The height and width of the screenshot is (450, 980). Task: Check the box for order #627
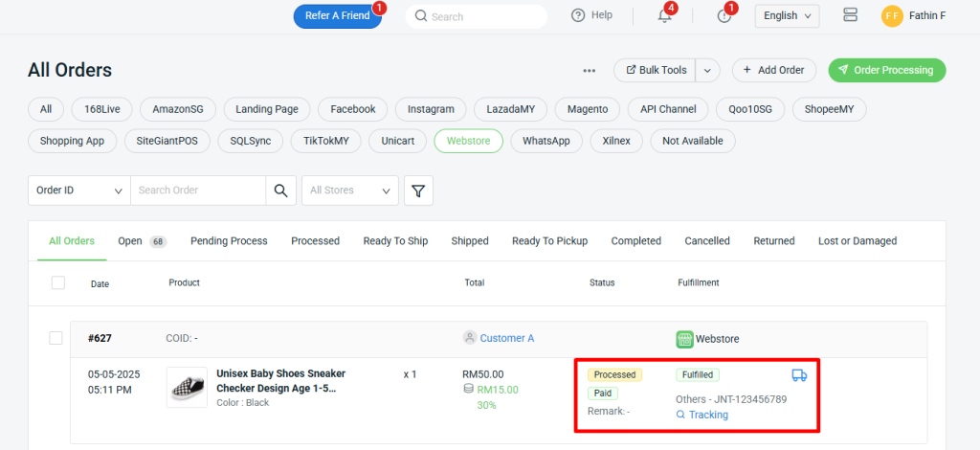[x=56, y=338]
